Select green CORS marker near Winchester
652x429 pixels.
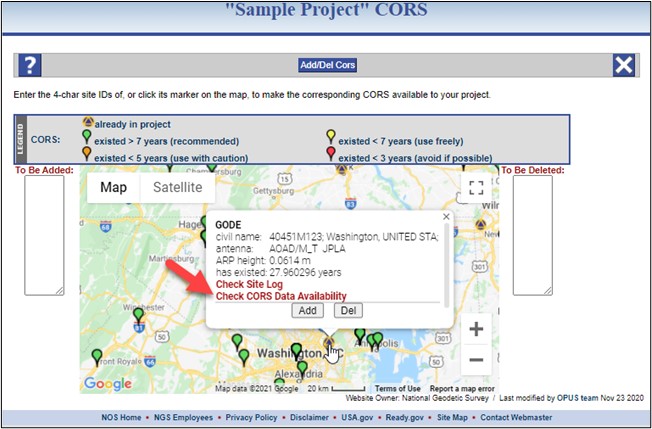[x=138, y=316]
